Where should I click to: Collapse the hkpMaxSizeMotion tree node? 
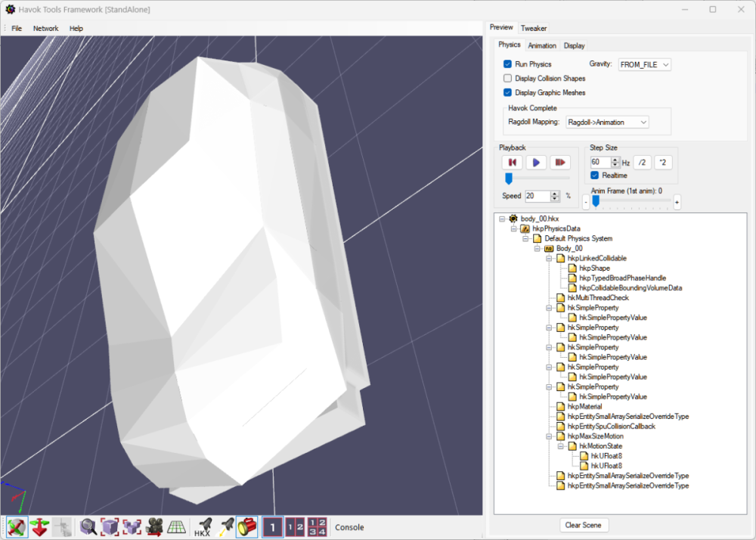(x=548, y=436)
